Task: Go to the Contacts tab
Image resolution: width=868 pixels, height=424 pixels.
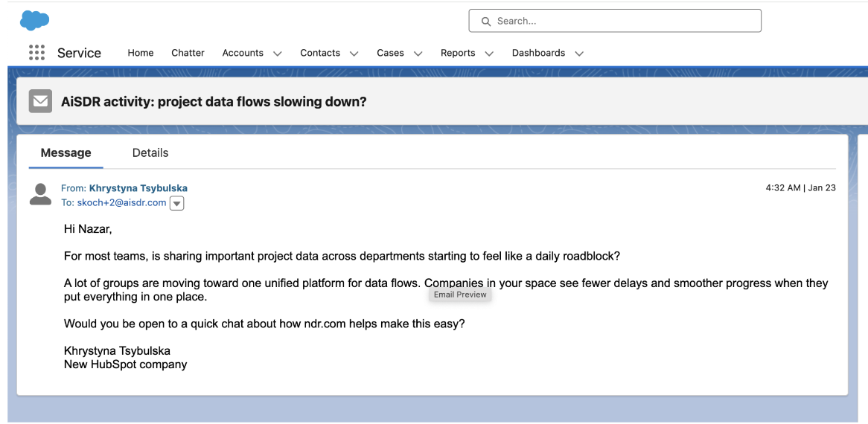Action: click(x=320, y=53)
